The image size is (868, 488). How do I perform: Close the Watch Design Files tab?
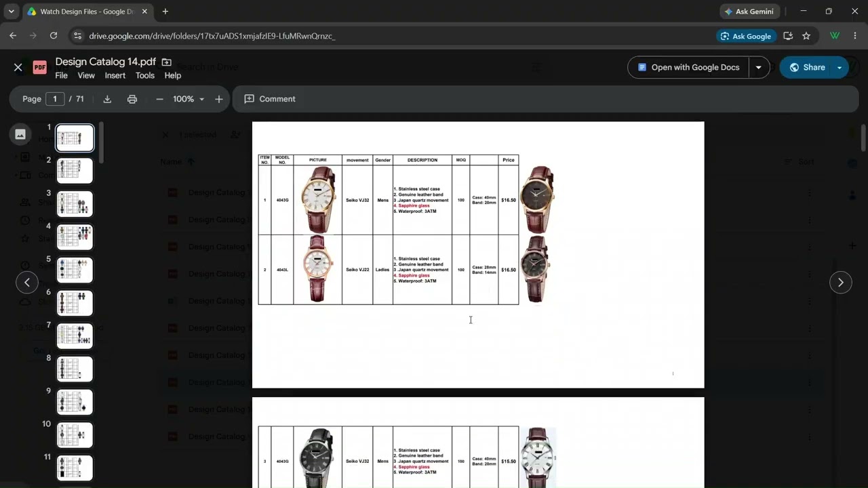[x=144, y=12]
